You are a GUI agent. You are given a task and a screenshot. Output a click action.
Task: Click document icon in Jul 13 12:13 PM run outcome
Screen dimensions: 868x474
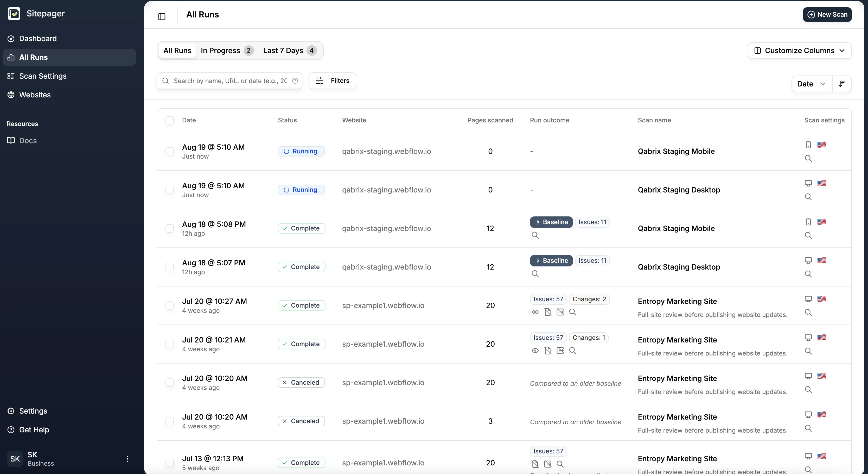[x=535, y=464]
